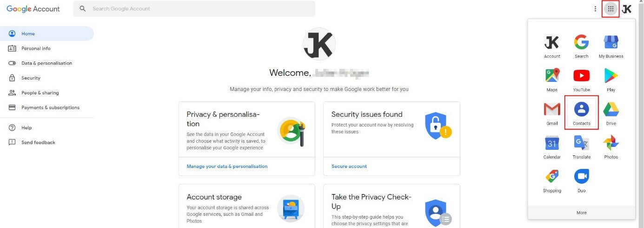Open Calendar from the apps grid
Viewport: 644px width, 228px height.
coord(552,145)
